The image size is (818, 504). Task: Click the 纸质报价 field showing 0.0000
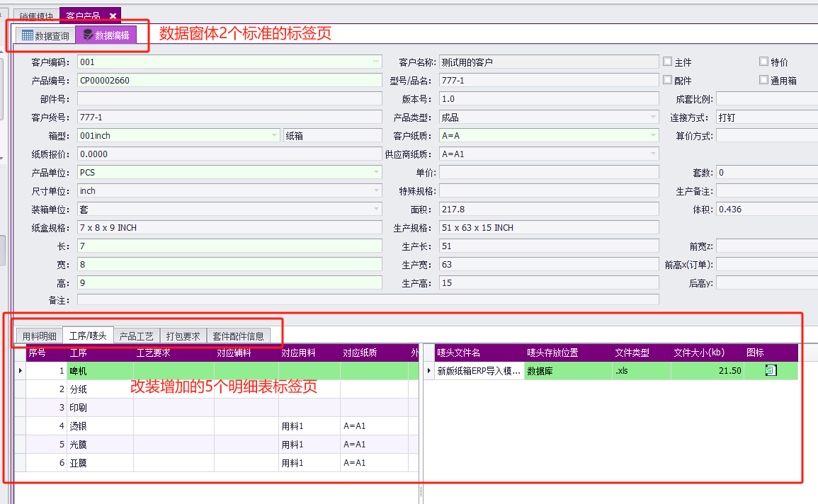[x=229, y=154]
